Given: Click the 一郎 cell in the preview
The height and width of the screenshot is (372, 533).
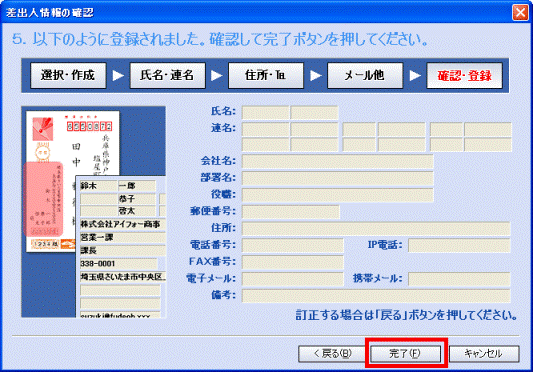Looking at the screenshot, I should pos(137,186).
